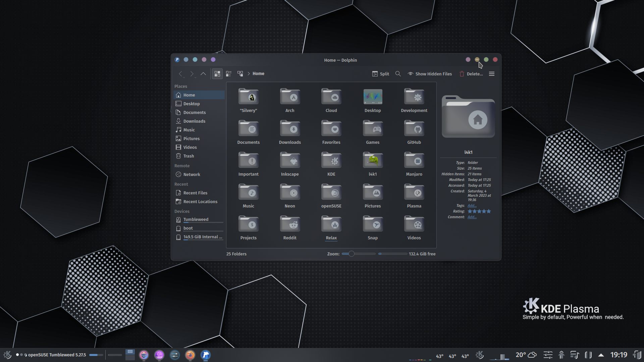Click the free disk space bar
The image size is (644, 362).
392,254
